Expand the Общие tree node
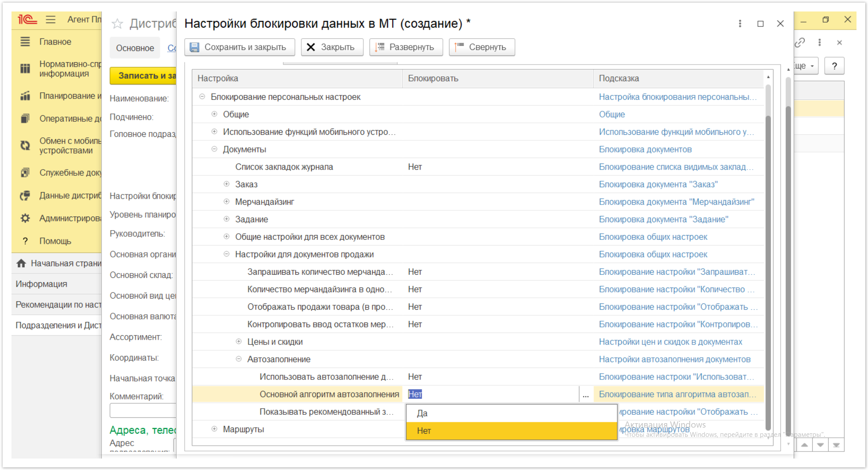 (x=214, y=114)
